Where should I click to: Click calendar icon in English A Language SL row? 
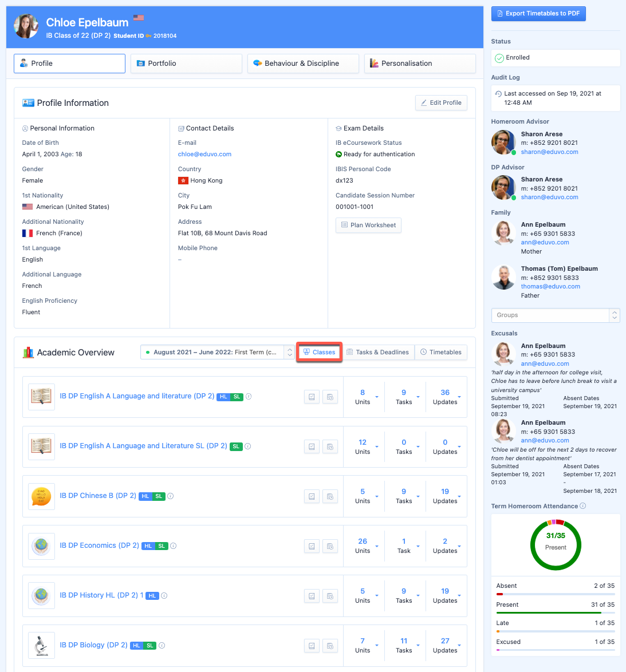(330, 446)
